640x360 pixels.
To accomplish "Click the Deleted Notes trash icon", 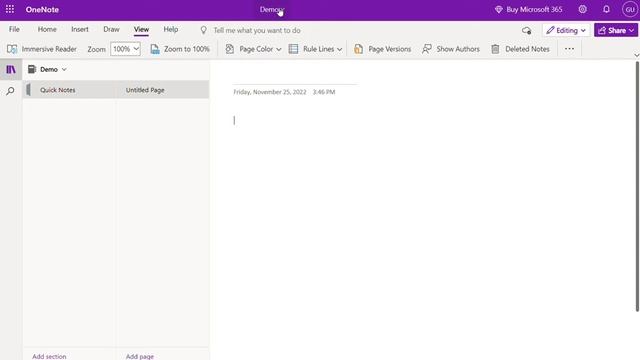I will click(495, 49).
